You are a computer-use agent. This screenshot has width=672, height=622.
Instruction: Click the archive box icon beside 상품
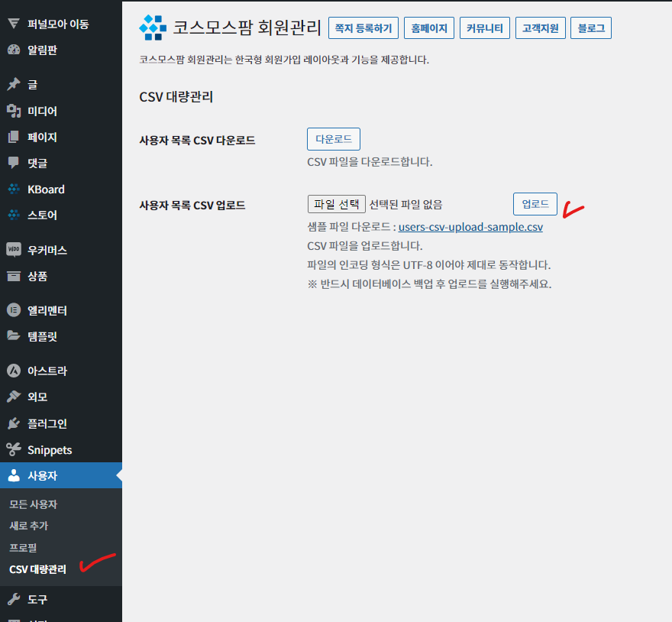coord(14,277)
